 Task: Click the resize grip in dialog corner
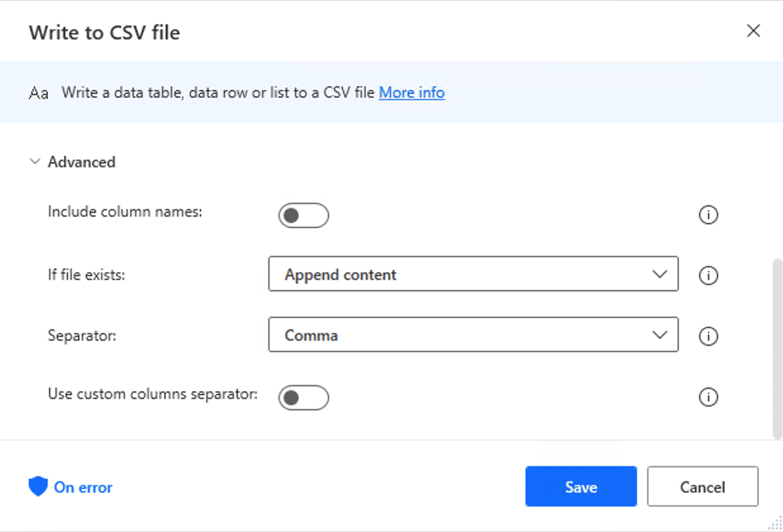point(775,524)
